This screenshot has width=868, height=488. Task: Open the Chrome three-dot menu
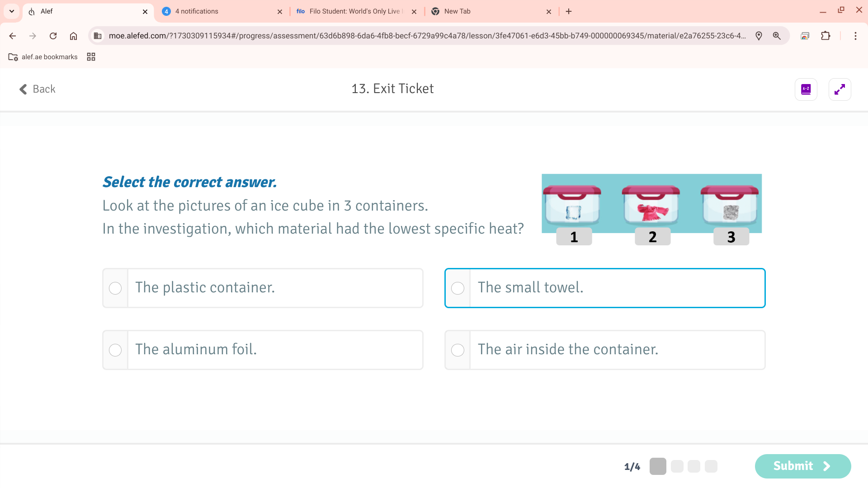tap(855, 36)
